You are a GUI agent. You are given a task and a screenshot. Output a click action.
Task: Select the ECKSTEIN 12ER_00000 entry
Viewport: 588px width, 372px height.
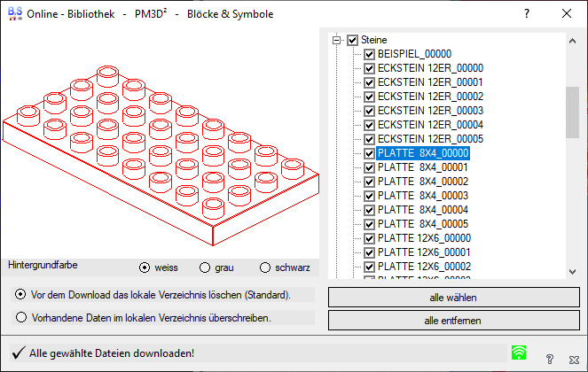[430, 68]
